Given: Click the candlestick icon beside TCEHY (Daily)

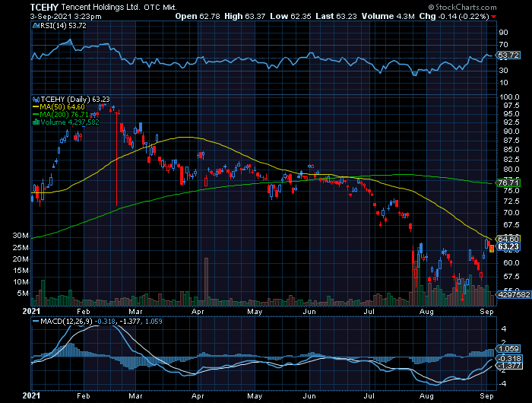Looking at the screenshot, I should [36, 100].
